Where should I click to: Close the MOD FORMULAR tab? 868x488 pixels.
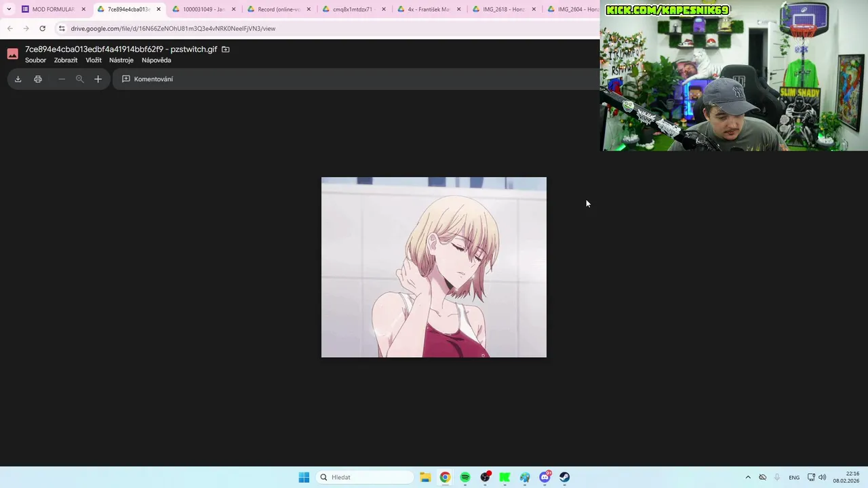click(83, 9)
